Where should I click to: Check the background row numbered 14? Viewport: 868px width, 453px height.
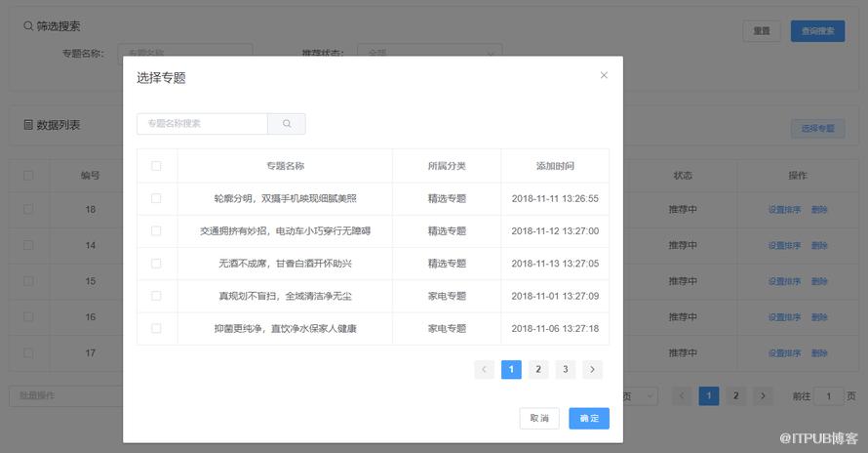coord(28,245)
